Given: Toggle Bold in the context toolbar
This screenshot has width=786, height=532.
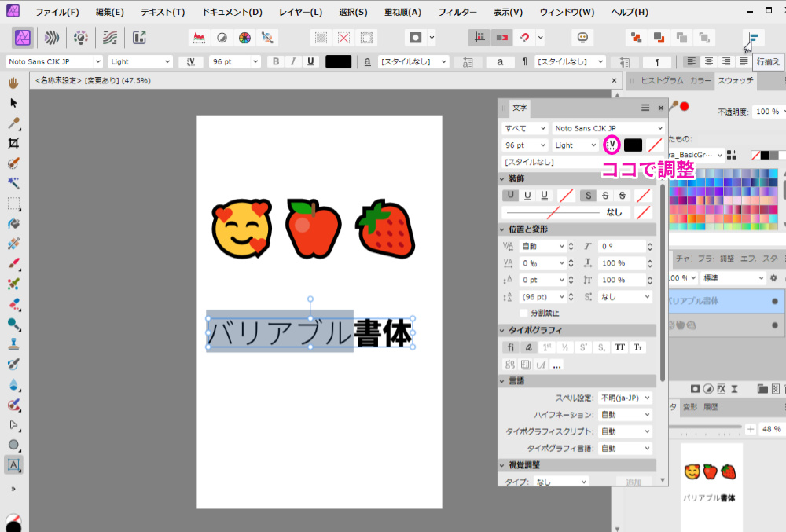Looking at the screenshot, I should tap(275, 61).
